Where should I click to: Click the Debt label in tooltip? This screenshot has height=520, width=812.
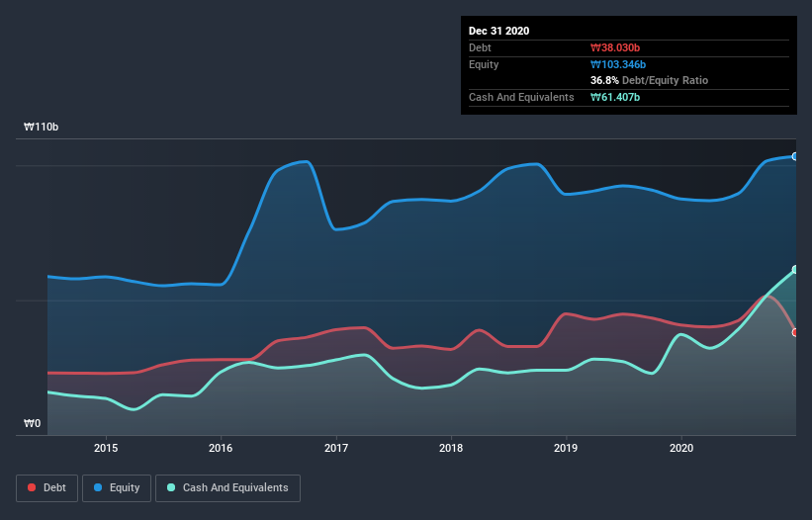click(x=480, y=47)
